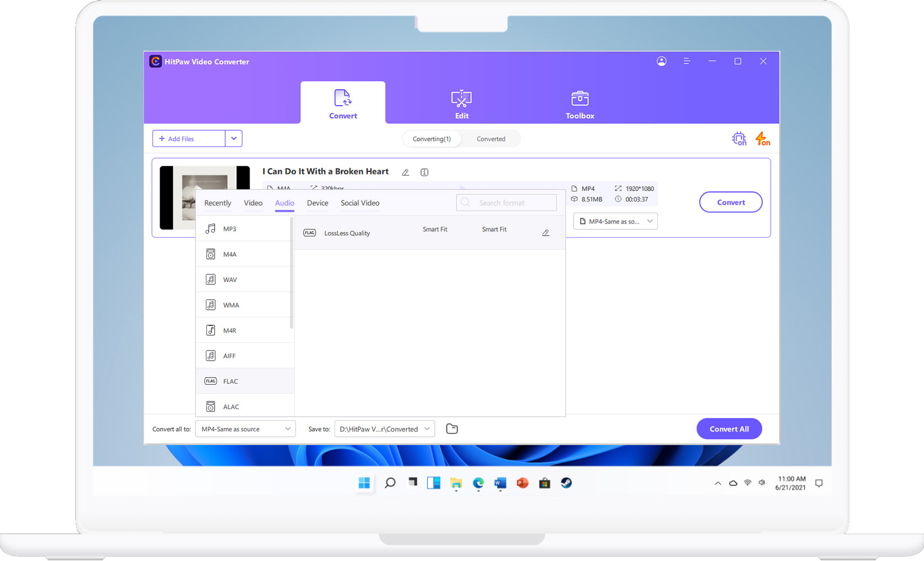
Task: Open Widgets icon in taskbar
Action: (434, 483)
